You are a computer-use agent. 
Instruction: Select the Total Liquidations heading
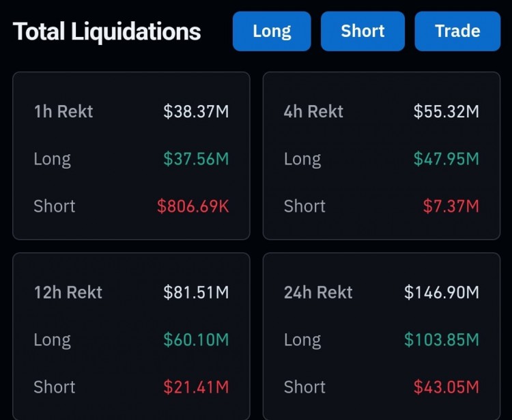coord(106,31)
